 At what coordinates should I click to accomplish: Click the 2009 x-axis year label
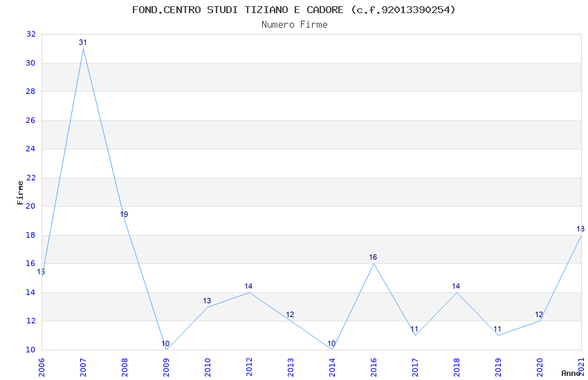point(166,367)
